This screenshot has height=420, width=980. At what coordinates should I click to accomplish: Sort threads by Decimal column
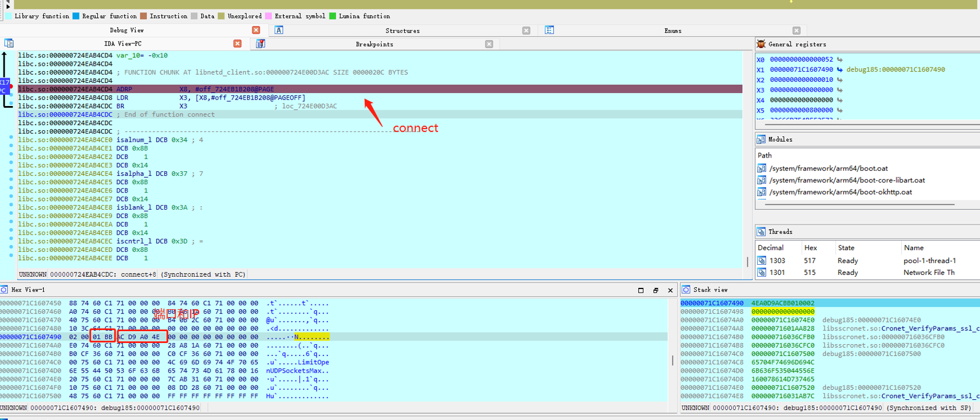770,248
